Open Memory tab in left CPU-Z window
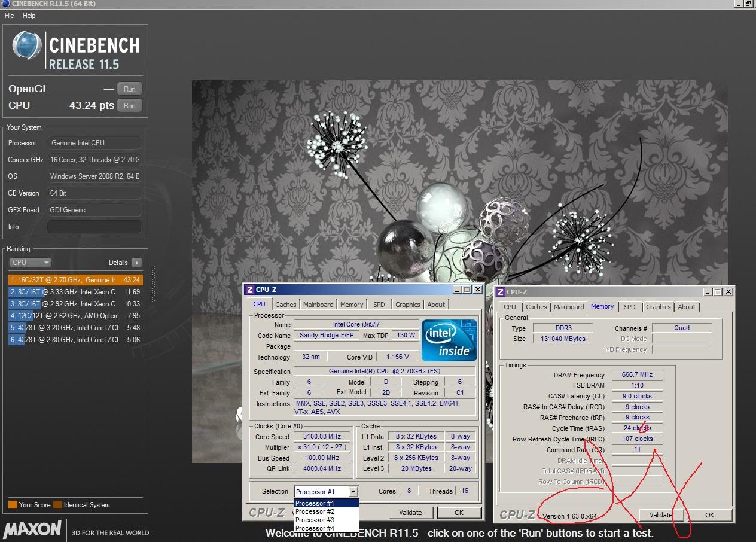The width and height of the screenshot is (756, 542). pyautogui.click(x=352, y=305)
